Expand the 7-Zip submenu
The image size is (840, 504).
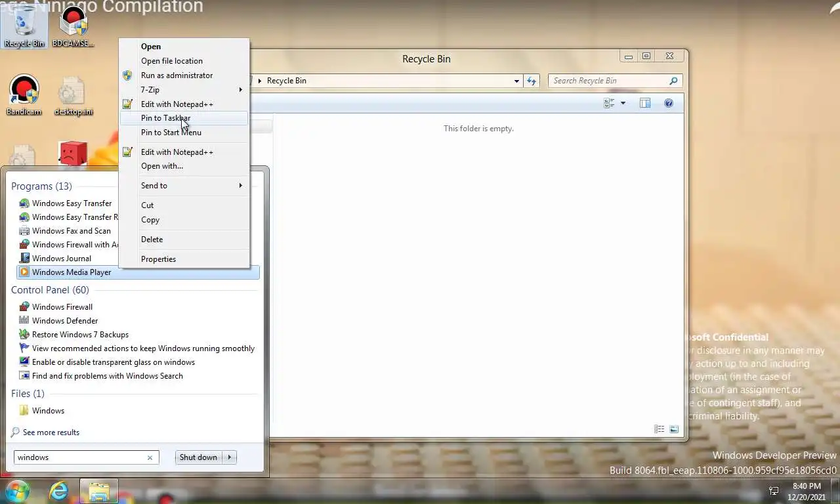tap(240, 90)
